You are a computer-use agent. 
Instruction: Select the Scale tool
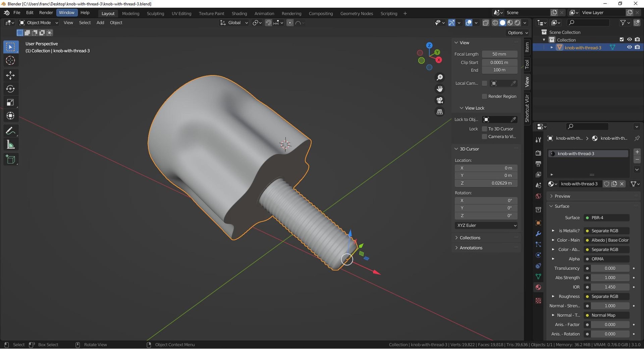11,102
